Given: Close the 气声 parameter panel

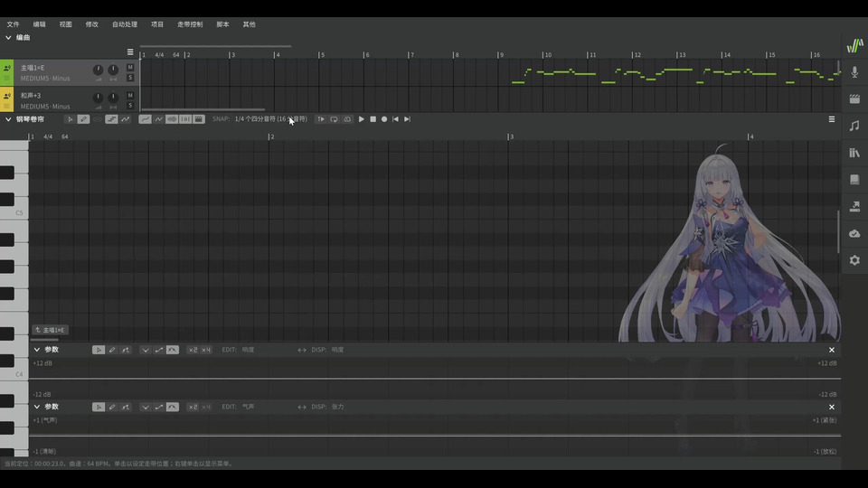Looking at the screenshot, I should [832, 407].
